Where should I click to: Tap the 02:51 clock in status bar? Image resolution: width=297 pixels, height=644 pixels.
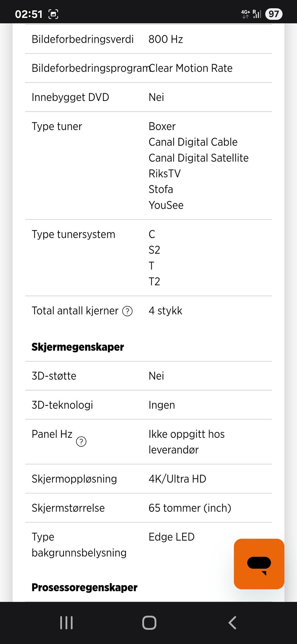point(28,14)
